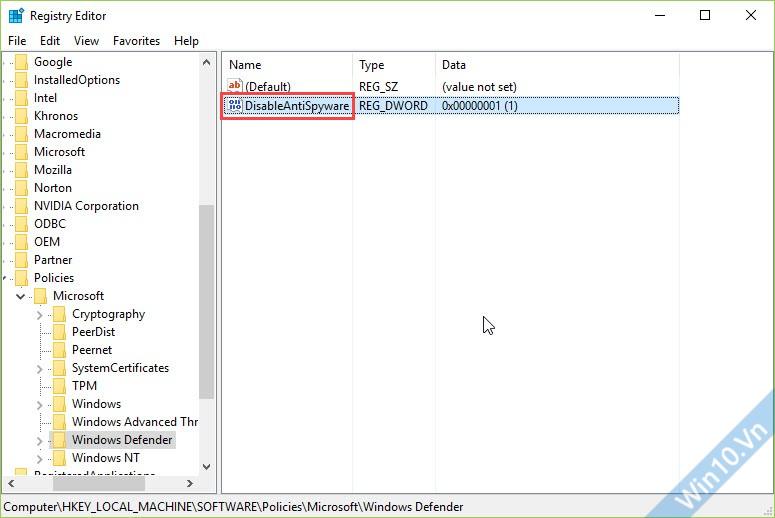
Task: Click the Mozilla folder icon
Action: pos(21,170)
